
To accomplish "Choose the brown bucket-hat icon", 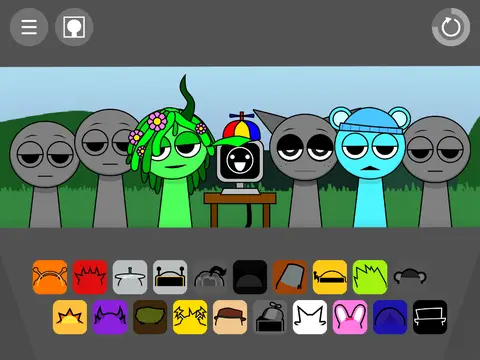I will click(290, 277).
